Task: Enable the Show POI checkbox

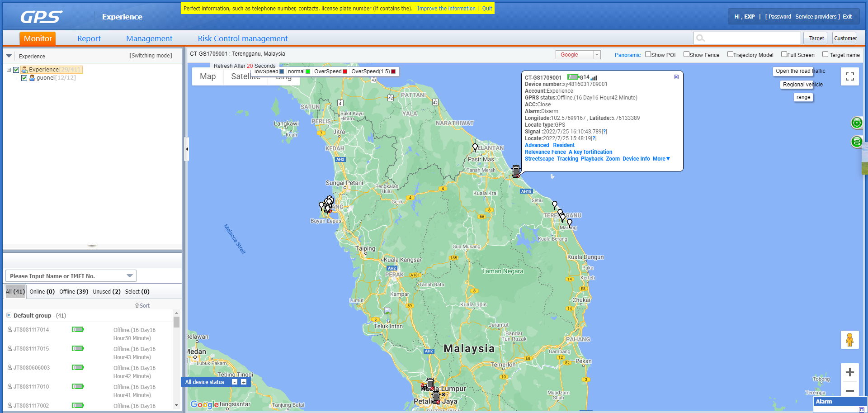Action: (x=648, y=54)
